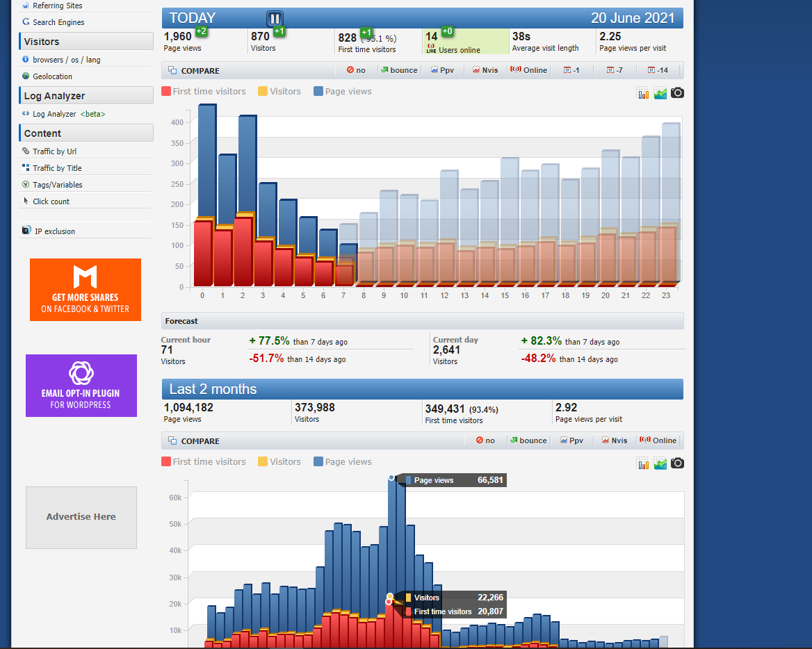Screen dimensions: 812x649
Task: Click camera snapshot icon for Last 2 months chart
Action: 677,463
